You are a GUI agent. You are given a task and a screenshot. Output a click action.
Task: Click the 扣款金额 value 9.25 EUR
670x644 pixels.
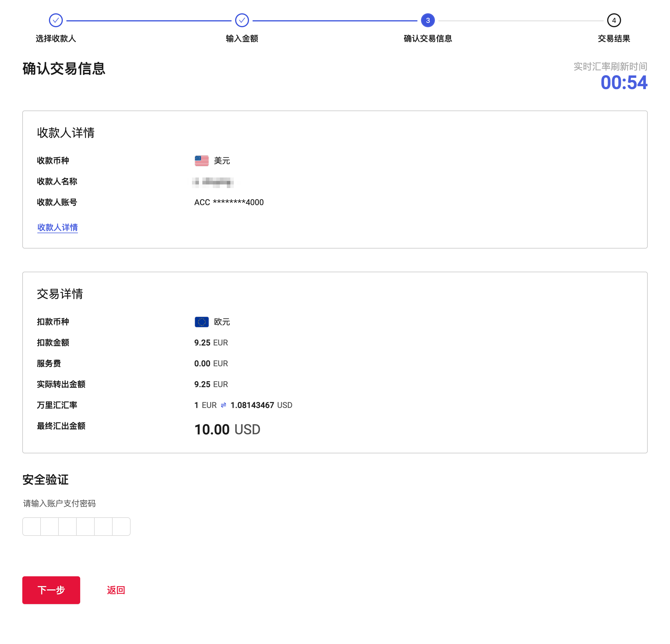211,342
